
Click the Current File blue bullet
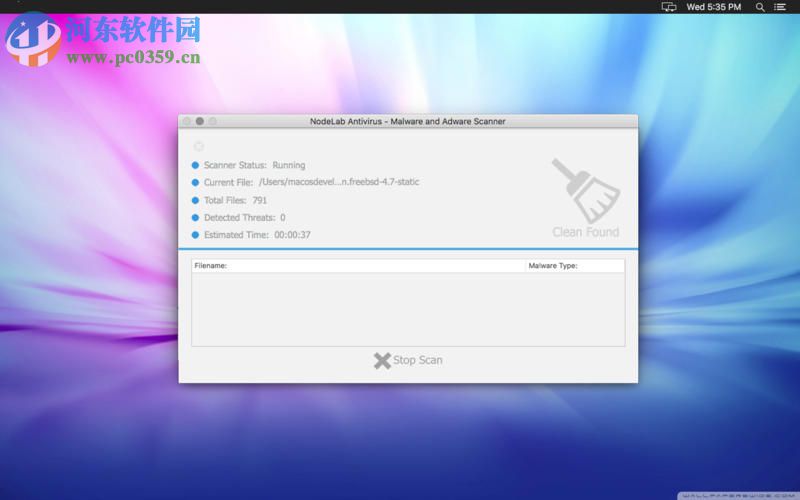click(195, 183)
